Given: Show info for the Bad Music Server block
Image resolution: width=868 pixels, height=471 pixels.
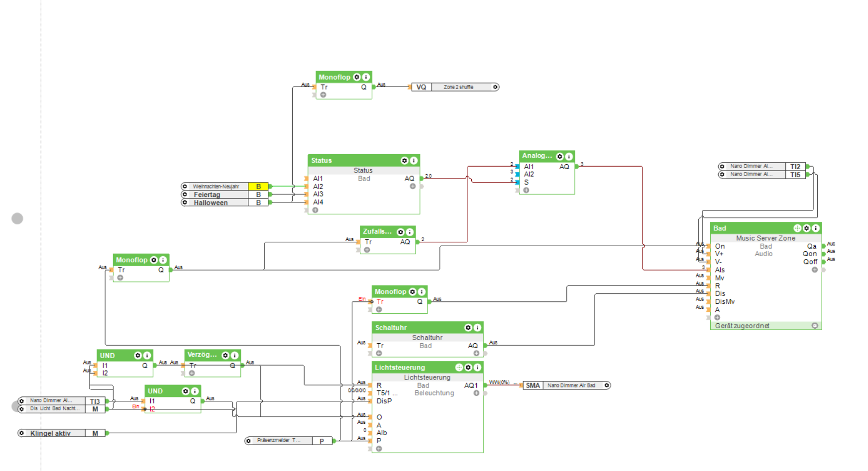Looking at the screenshot, I should [x=816, y=228].
